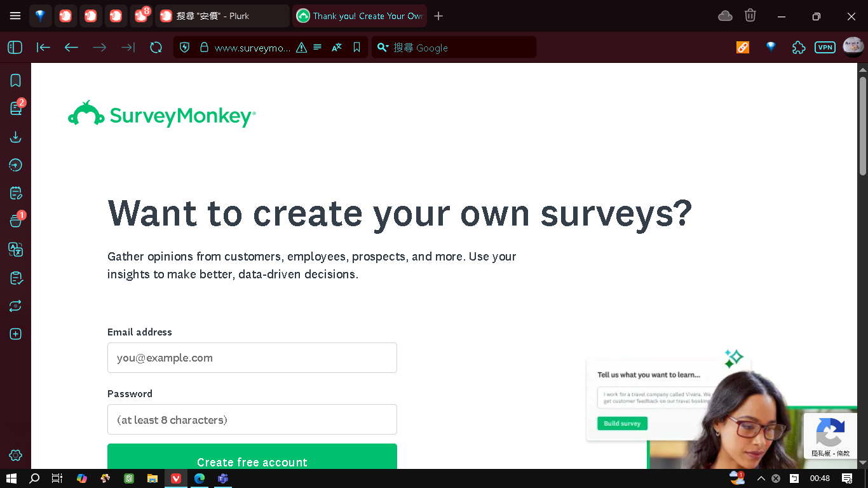Click the Fast Forward navigation button
This screenshot has height=488, width=868.
pos(128,47)
